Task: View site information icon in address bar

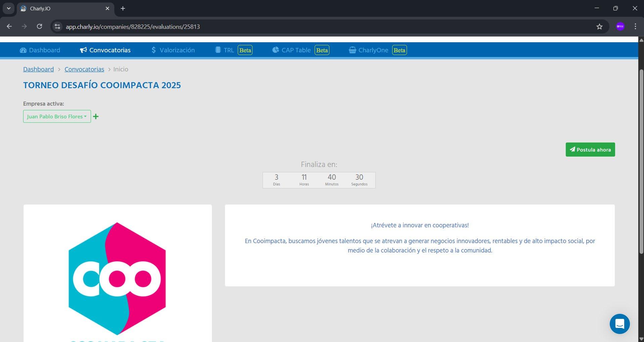Action: coord(57,26)
